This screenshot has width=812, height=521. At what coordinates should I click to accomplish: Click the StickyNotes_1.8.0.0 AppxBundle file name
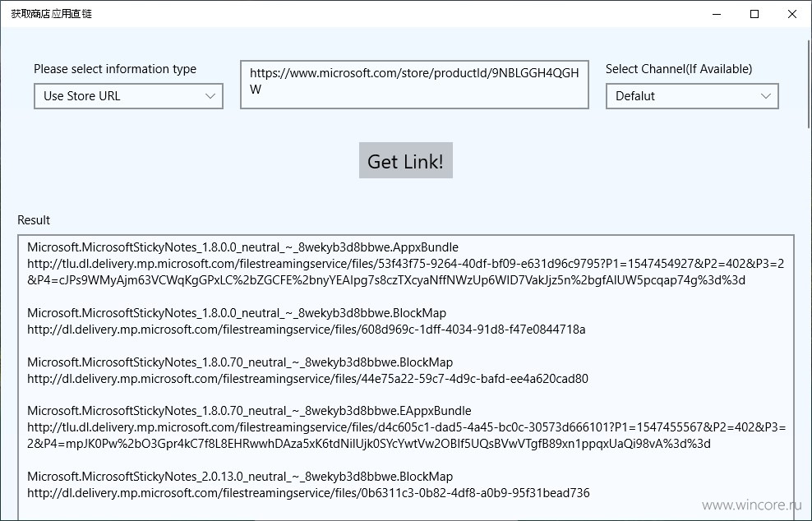click(x=243, y=247)
